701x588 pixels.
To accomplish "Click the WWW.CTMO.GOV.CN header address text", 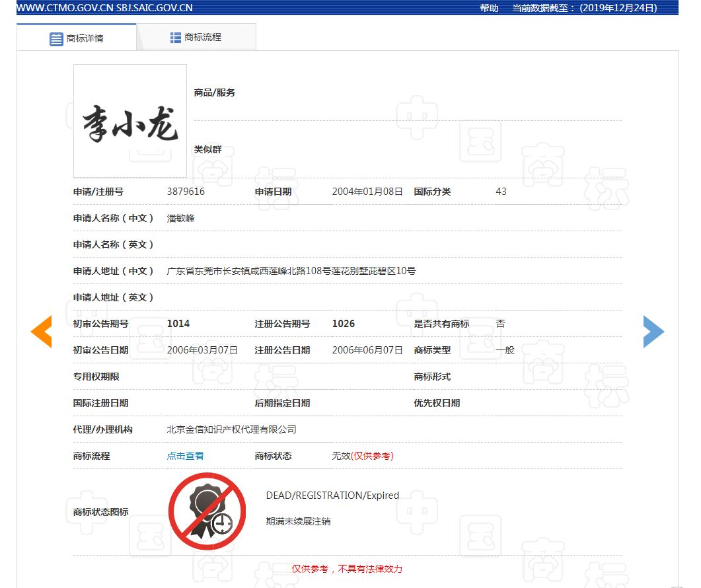I will click(65, 8).
